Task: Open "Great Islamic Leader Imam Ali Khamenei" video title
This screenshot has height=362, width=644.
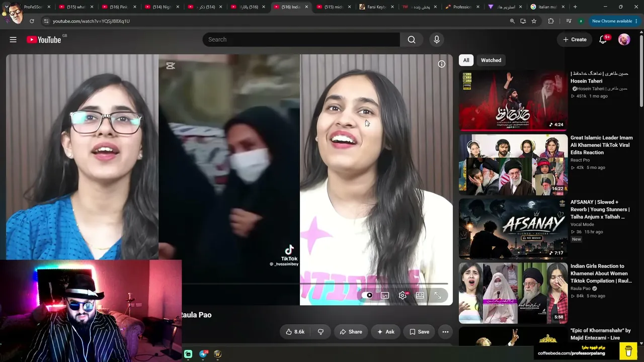Action: [x=602, y=145]
